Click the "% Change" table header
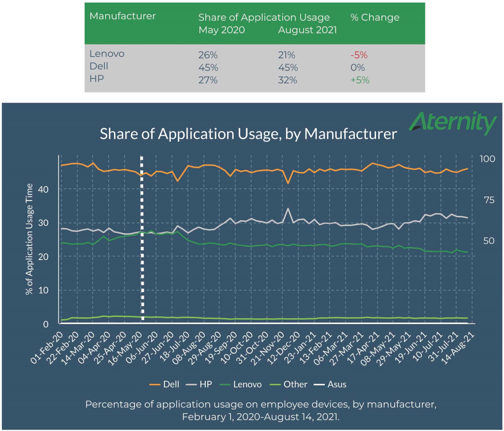Image resolution: width=504 pixels, height=431 pixels. tap(375, 17)
